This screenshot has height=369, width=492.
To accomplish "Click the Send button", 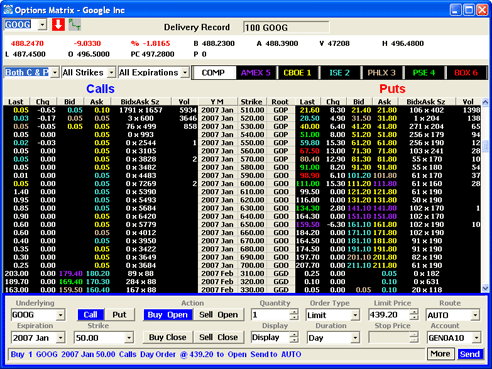I will coord(470,354).
